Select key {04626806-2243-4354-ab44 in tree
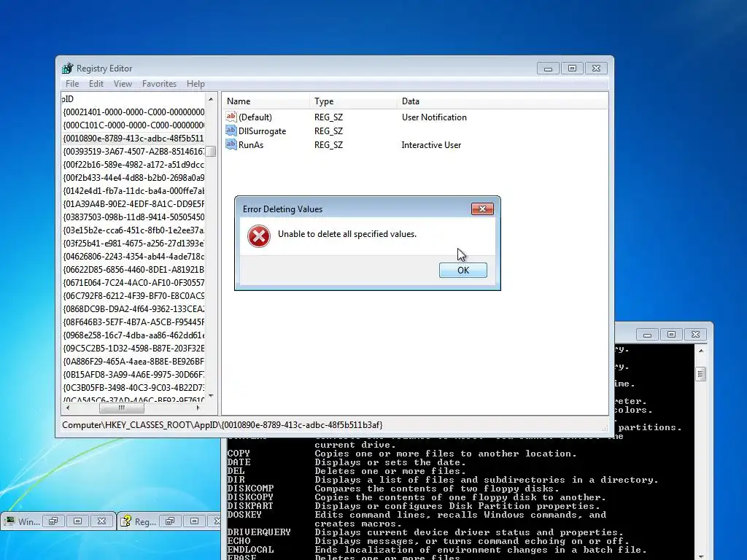 [x=133, y=256]
